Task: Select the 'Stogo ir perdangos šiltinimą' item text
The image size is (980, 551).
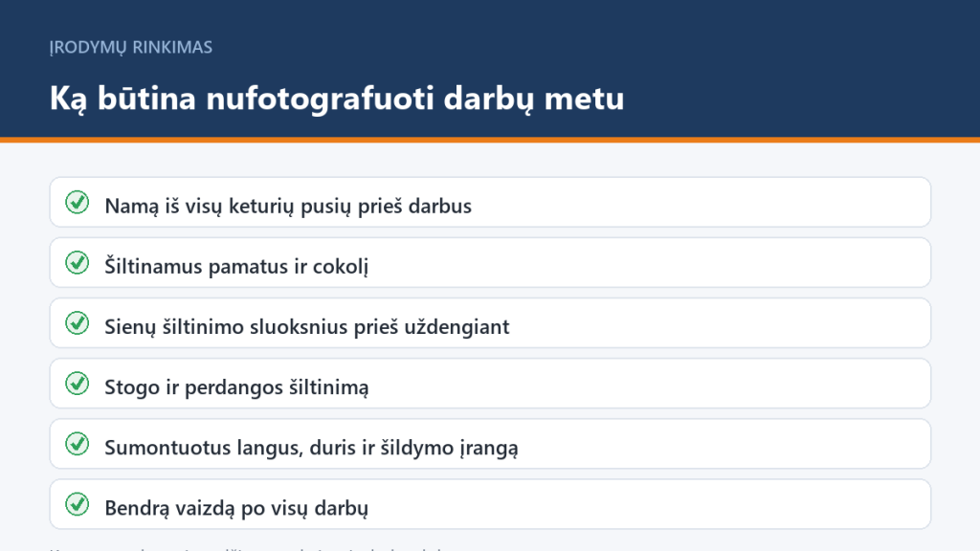Action: pos(236,387)
